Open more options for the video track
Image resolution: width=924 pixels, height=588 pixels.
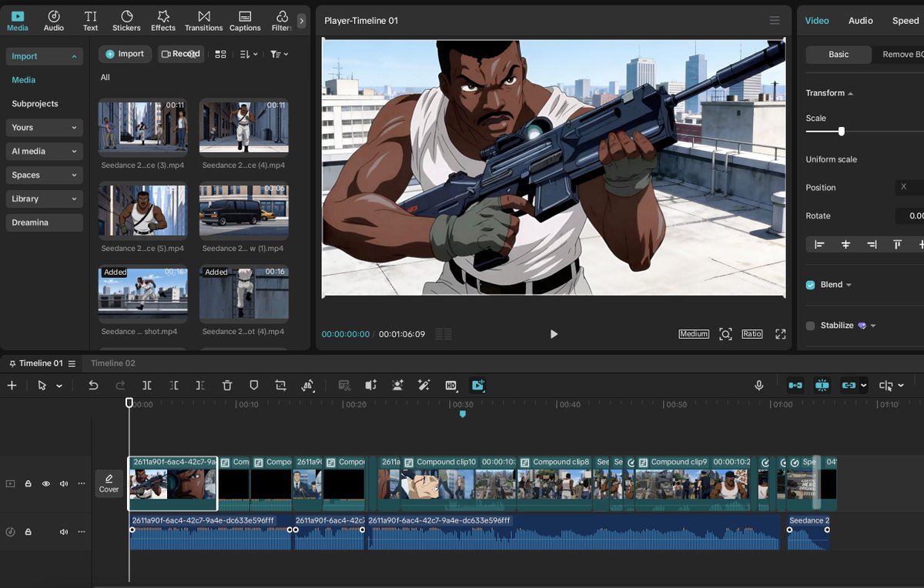point(82,484)
